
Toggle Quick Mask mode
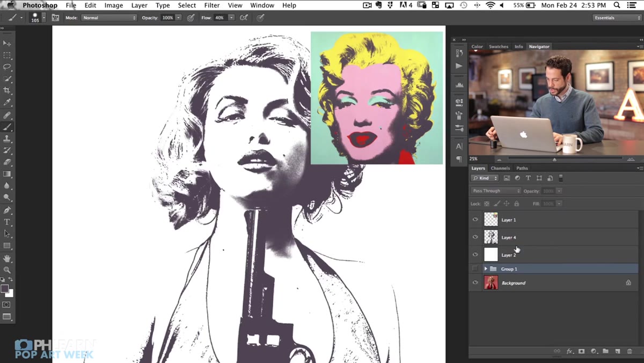(x=7, y=304)
